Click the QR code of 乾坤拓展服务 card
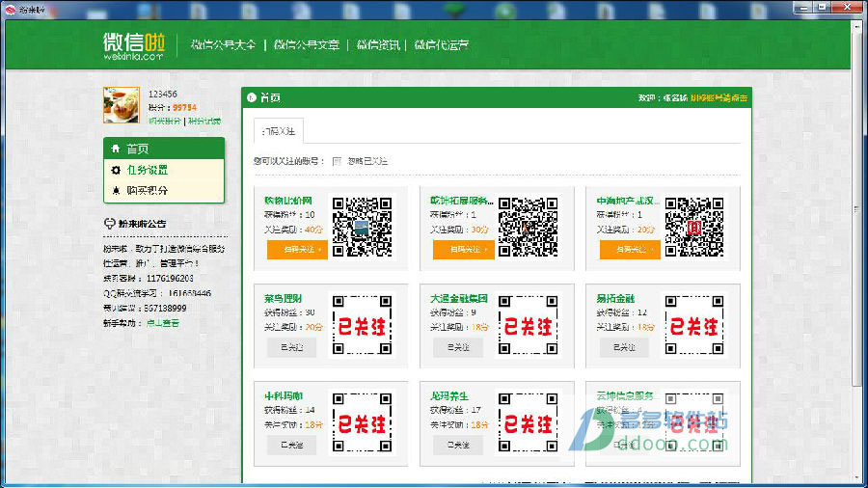Viewport: 868px width, 488px height. (x=529, y=227)
